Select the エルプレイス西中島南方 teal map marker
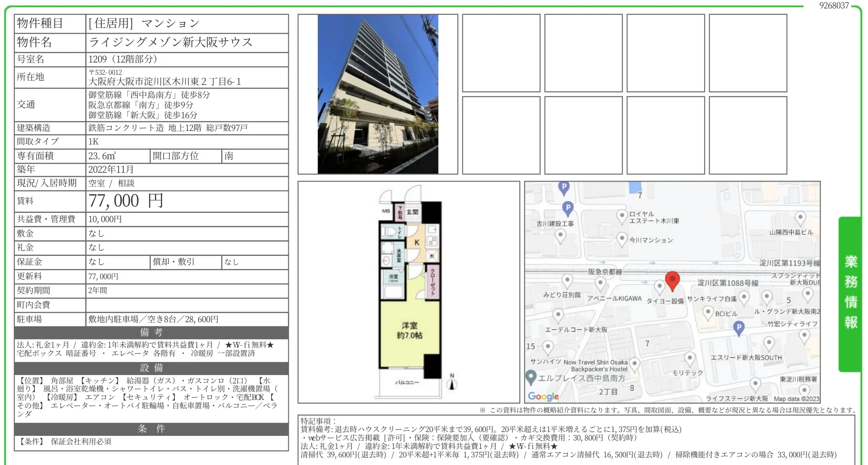Viewport: 868px width, 465px height. (531, 377)
